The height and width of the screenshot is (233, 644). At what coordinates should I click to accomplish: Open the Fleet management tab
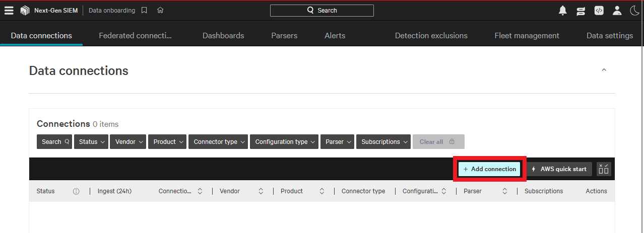[527, 36]
